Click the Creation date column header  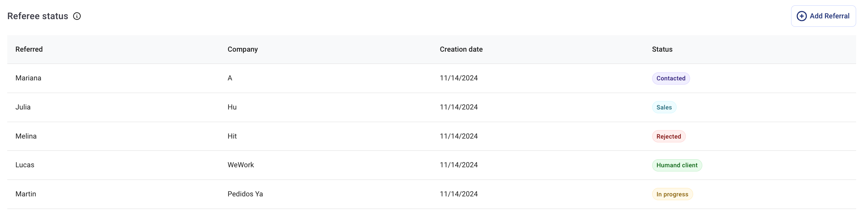click(x=461, y=49)
